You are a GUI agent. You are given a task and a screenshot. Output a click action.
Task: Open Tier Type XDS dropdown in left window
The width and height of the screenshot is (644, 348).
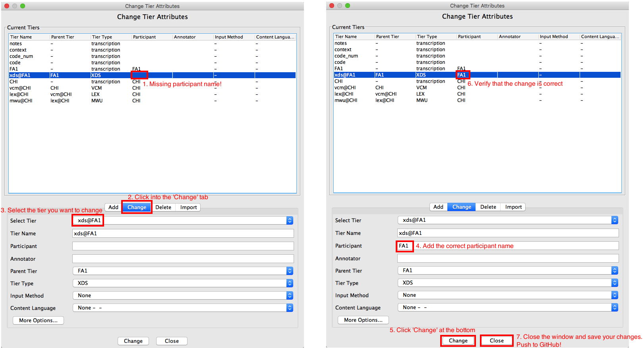click(x=183, y=283)
